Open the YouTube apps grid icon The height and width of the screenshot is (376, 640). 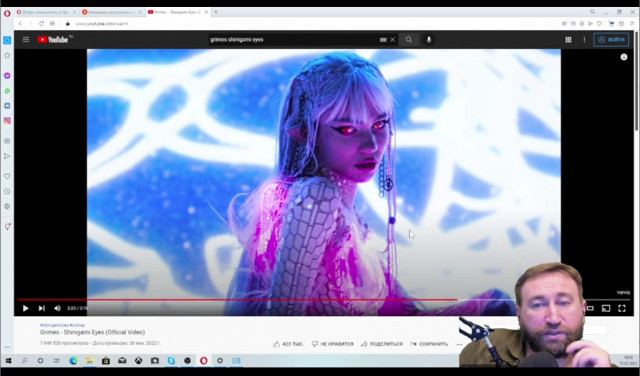click(x=568, y=40)
